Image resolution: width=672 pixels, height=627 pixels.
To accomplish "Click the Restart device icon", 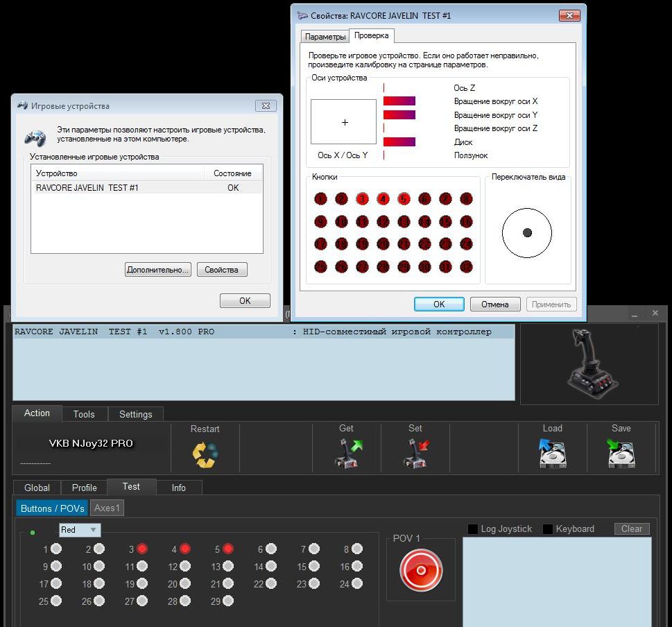I will 205,455.
